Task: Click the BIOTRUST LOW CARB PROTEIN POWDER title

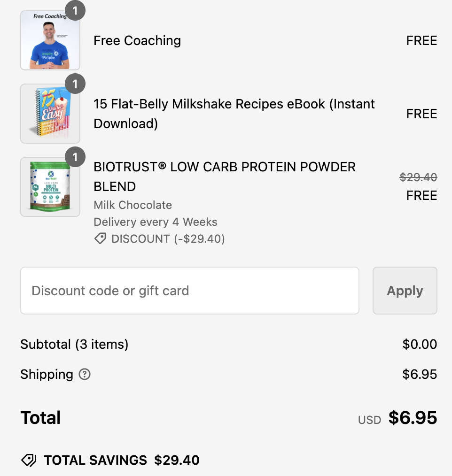Action: click(x=225, y=177)
